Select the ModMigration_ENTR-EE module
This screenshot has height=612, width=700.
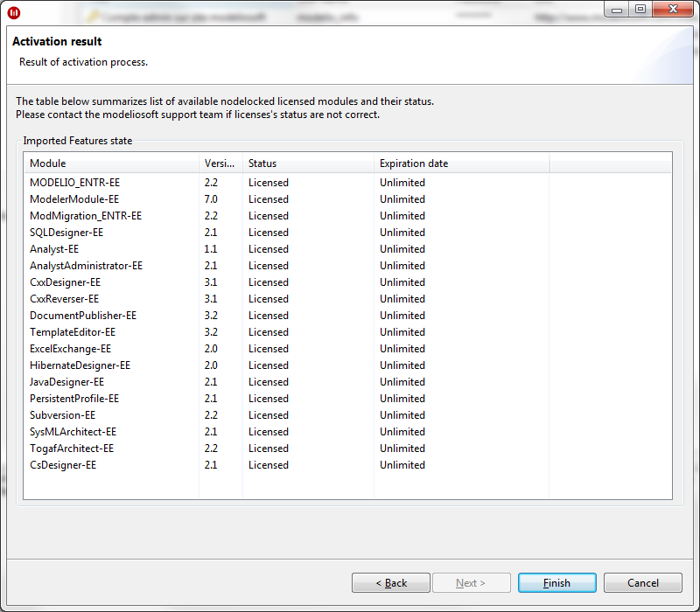coord(85,215)
